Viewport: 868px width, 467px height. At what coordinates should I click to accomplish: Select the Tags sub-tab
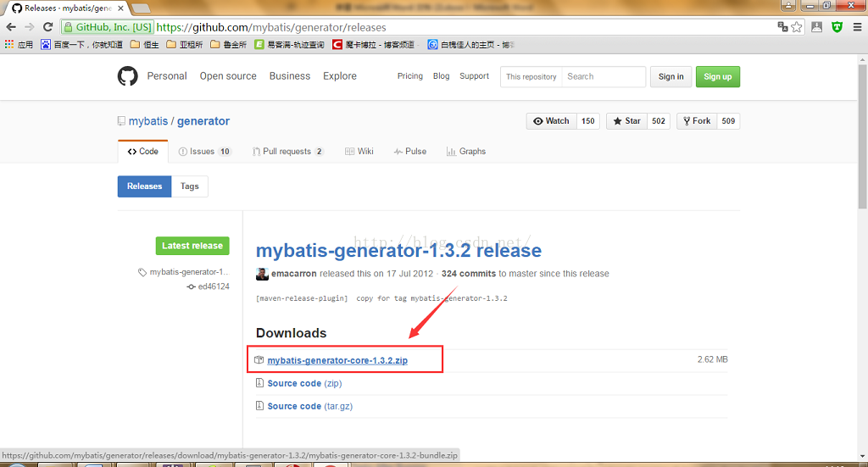tap(189, 186)
